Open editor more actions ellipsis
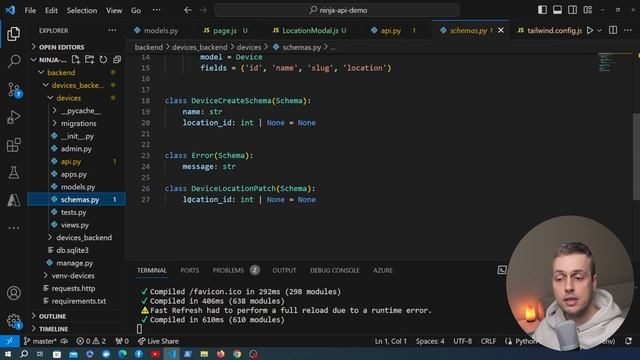 pyautogui.click(x=628, y=30)
